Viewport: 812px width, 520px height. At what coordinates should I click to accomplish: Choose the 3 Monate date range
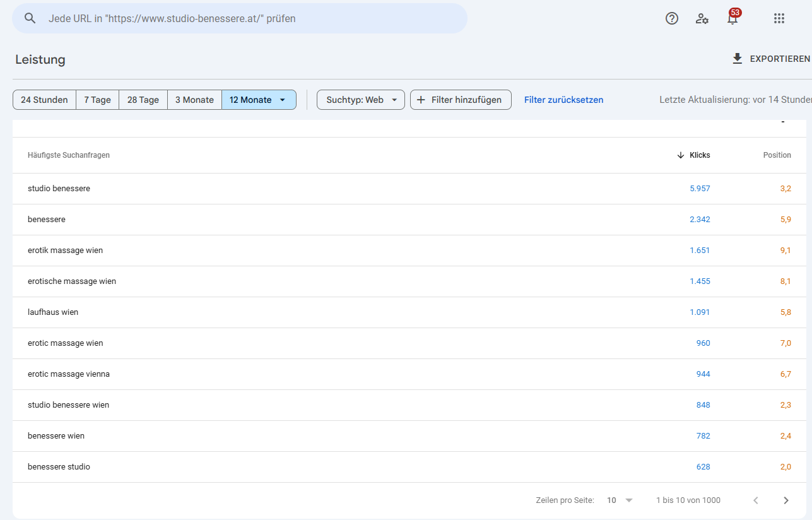point(194,100)
